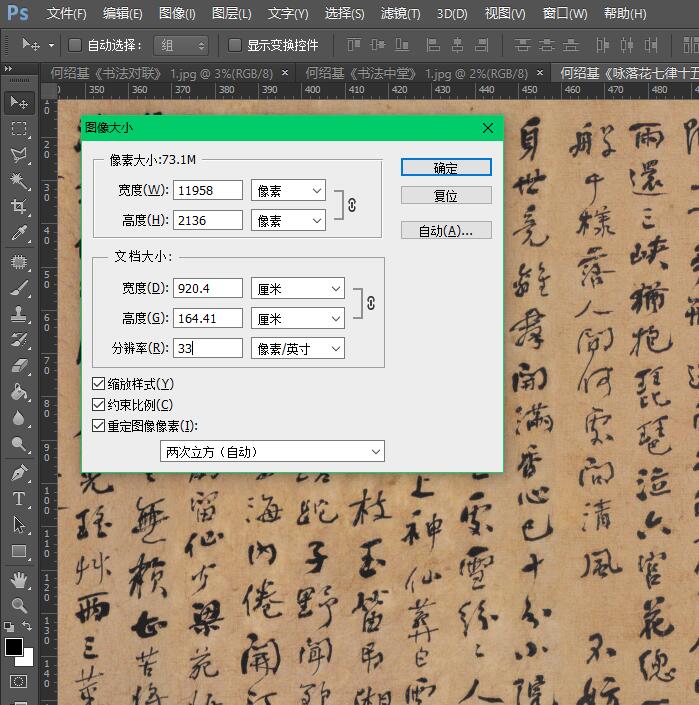This screenshot has width=699, height=705.
Task: Open the 图层 menu
Action: (x=232, y=14)
